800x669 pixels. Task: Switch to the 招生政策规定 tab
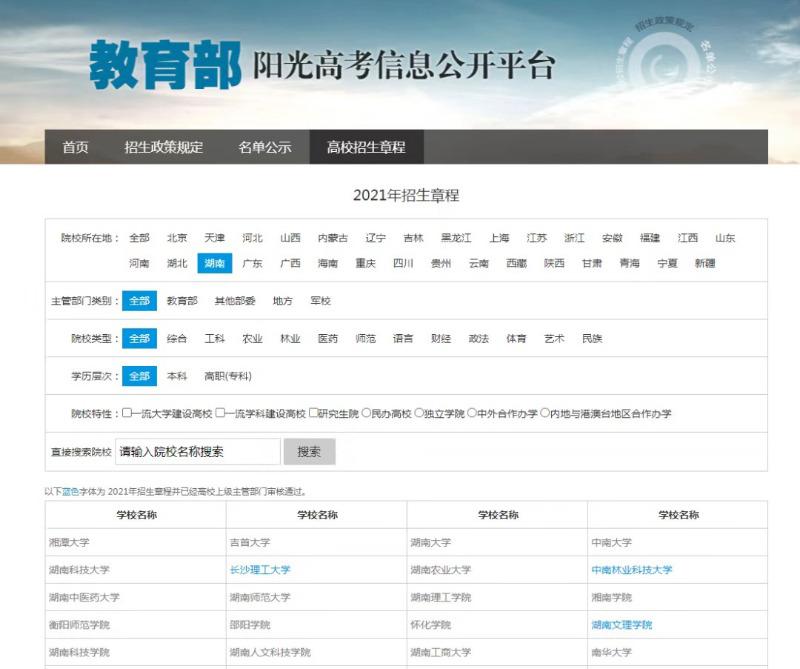(164, 147)
